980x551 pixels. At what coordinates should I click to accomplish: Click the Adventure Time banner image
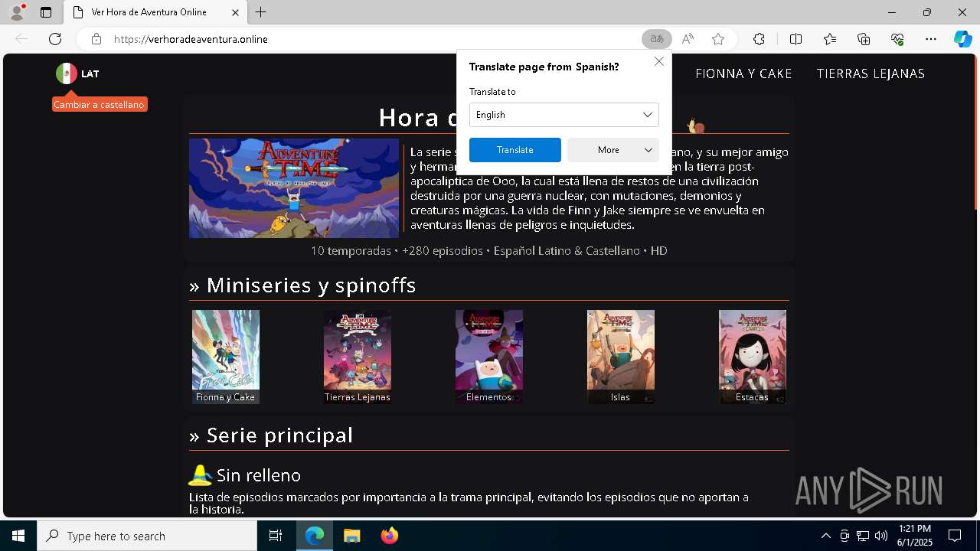(294, 188)
